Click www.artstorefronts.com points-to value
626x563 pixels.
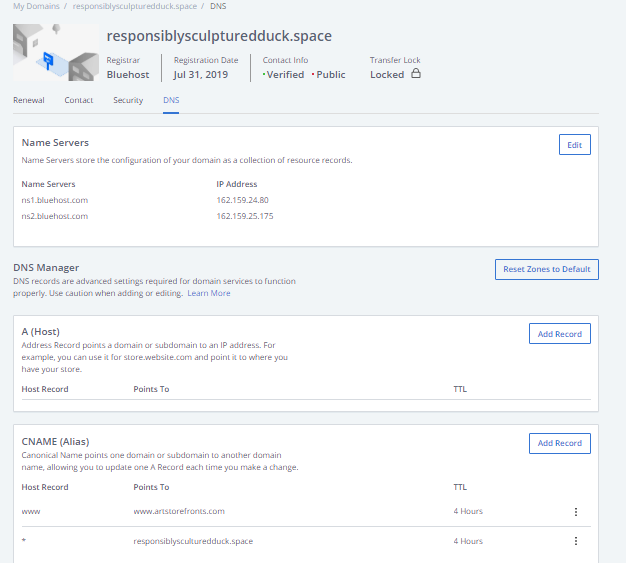179,511
